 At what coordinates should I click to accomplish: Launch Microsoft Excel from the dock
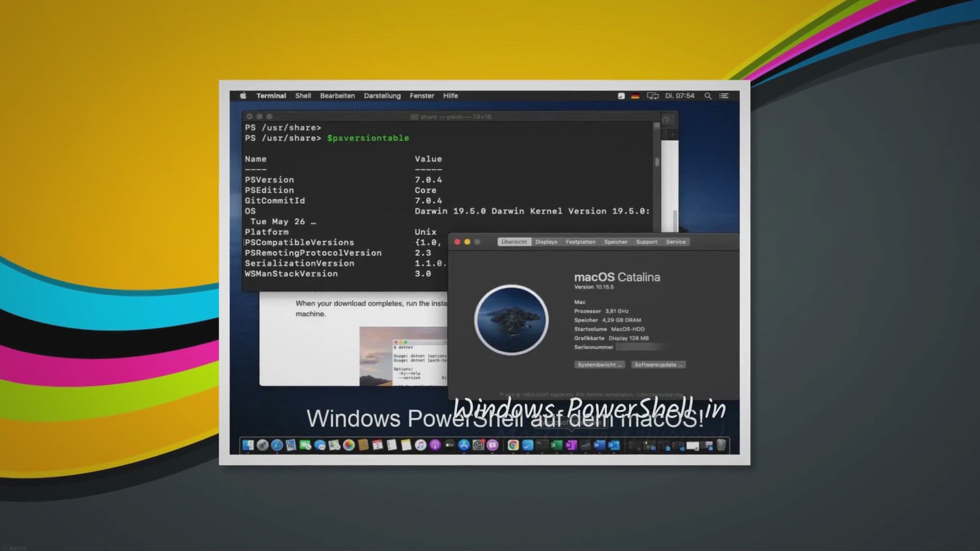pyautogui.click(x=556, y=445)
